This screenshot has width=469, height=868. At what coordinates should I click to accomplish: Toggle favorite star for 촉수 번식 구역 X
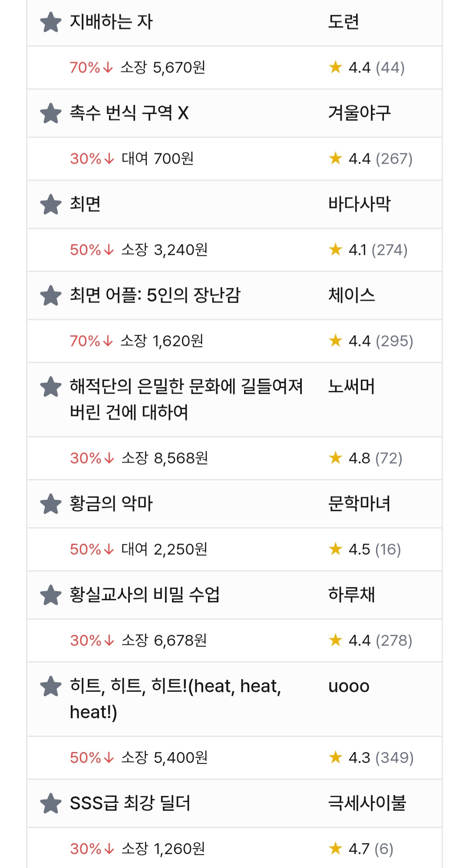coord(51,113)
